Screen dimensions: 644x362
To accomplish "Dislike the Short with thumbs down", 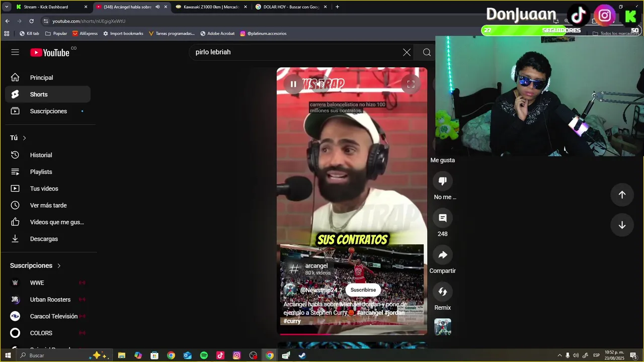I will [443, 181].
